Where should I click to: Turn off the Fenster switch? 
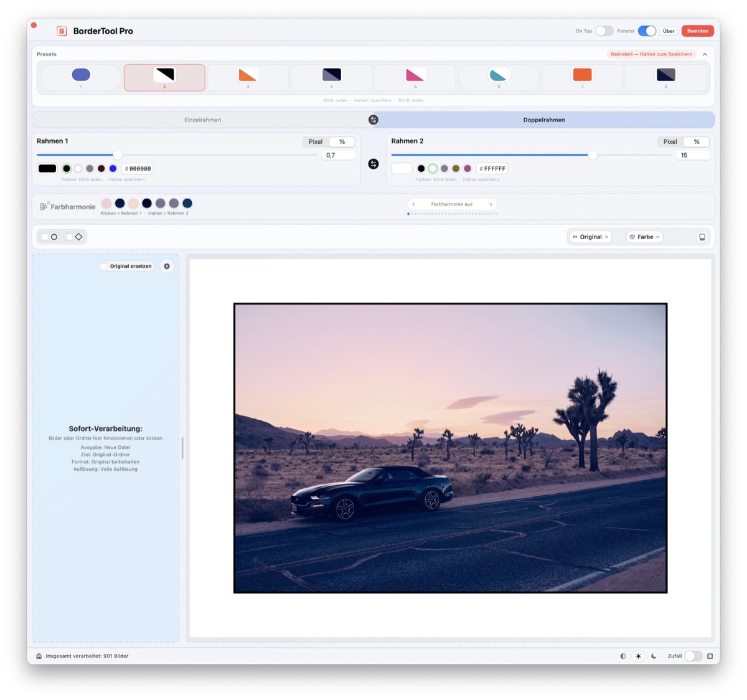click(x=647, y=31)
